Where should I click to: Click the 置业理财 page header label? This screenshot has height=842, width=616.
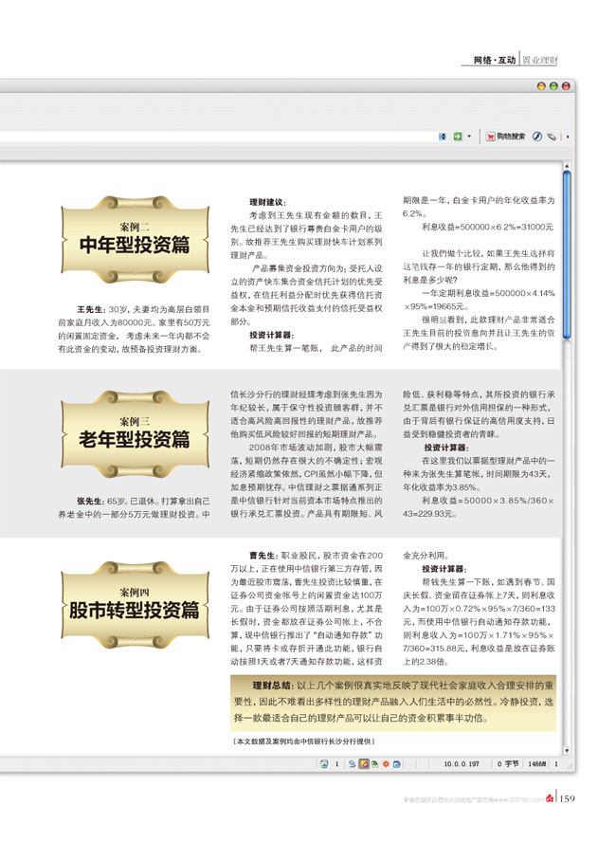(x=540, y=60)
